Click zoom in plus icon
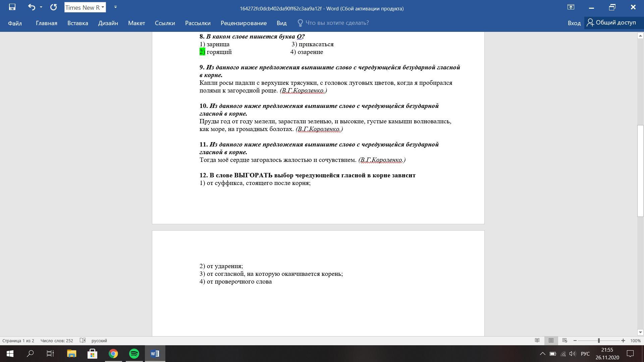Image resolution: width=644 pixels, height=362 pixels. (x=623, y=341)
